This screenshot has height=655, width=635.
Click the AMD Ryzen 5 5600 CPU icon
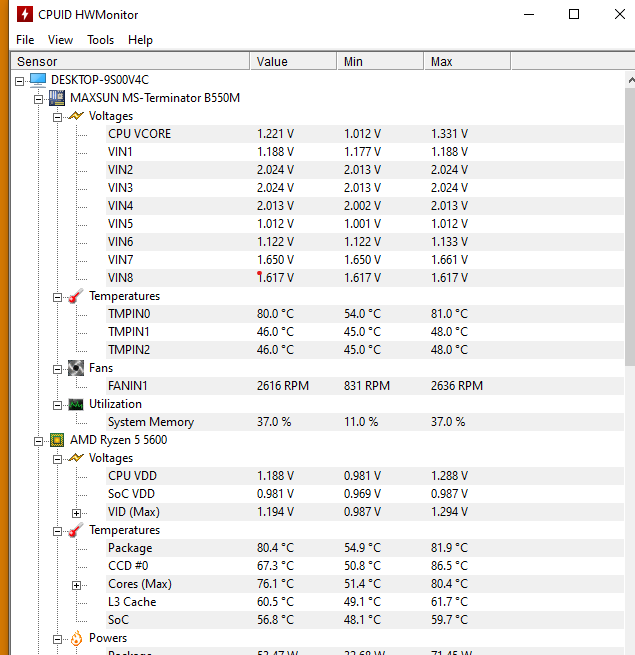click(x=57, y=440)
